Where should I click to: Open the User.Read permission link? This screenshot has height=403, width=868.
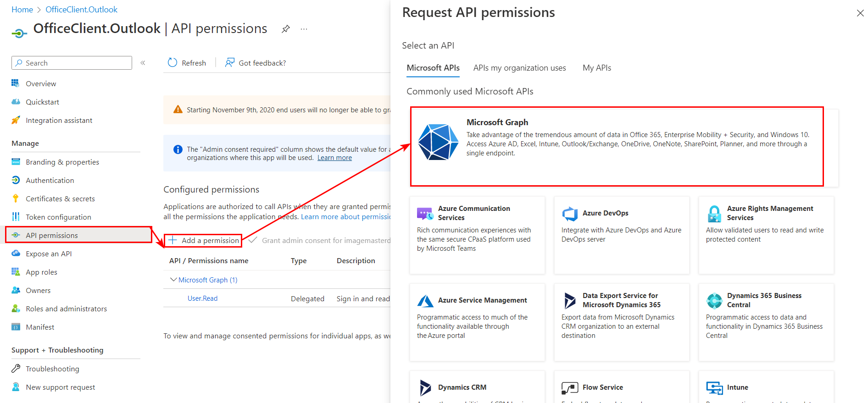click(x=202, y=298)
